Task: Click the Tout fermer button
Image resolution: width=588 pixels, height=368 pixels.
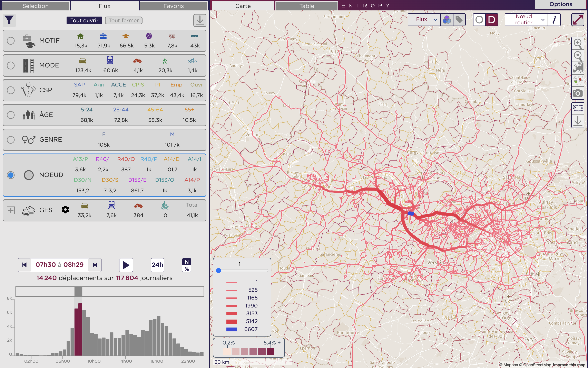Action: tap(124, 20)
